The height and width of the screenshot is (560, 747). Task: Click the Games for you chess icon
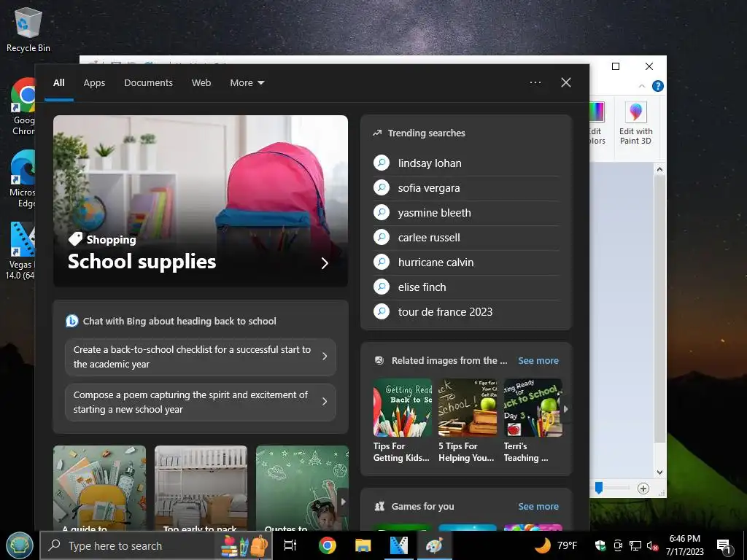(379, 506)
